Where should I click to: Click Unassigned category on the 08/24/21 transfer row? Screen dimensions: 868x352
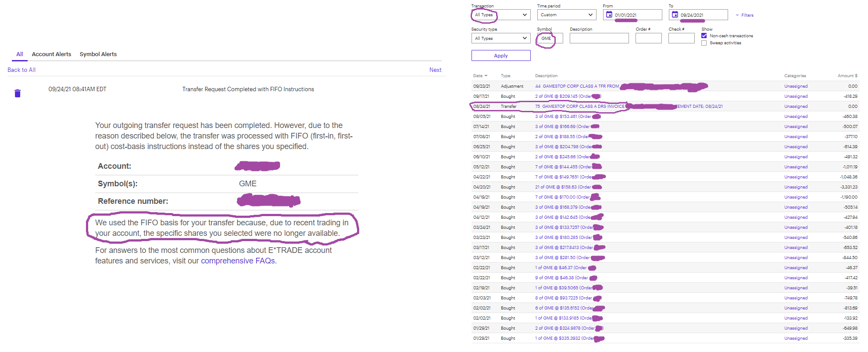tap(796, 107)
